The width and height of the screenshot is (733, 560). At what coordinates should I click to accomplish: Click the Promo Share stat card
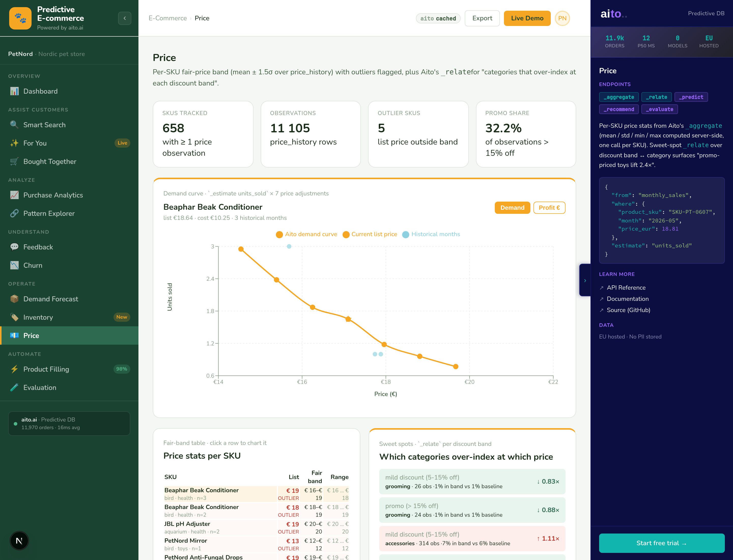pyautogui.click(x=526, y=134)
